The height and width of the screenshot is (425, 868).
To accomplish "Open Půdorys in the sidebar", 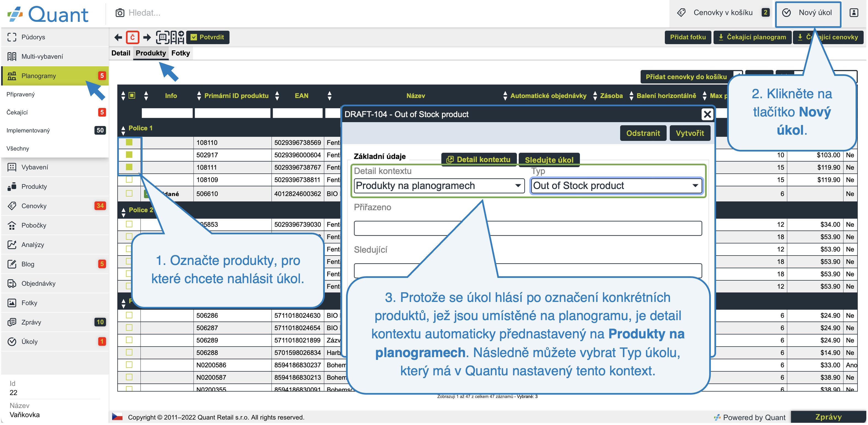I will click(x=55, y=37).
